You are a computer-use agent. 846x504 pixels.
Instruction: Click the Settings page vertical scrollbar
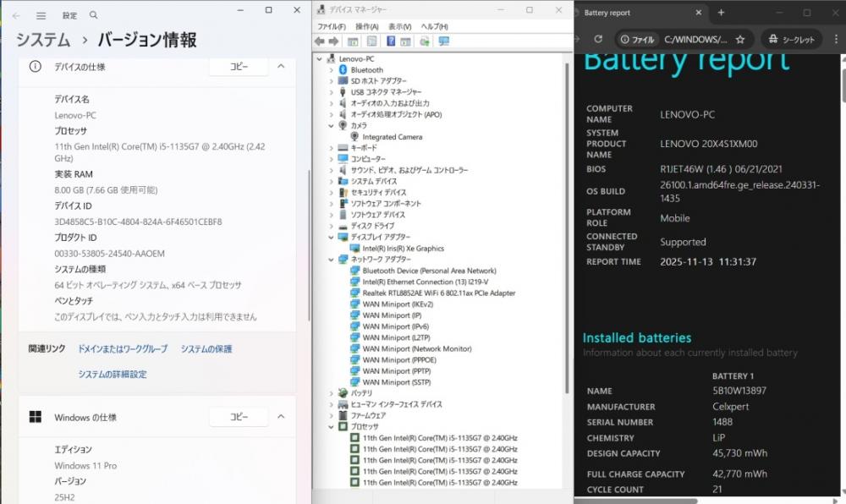pyautogui.click(x=309, y=245)
